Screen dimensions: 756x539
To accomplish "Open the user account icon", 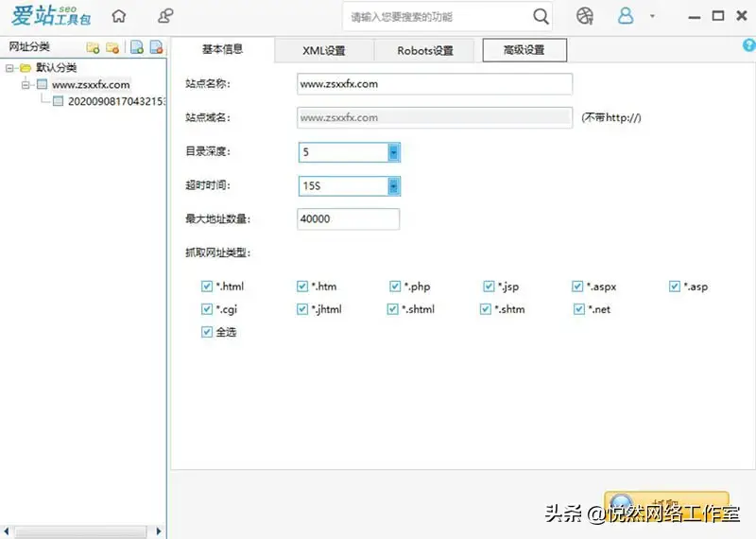I will pos(626,16).
